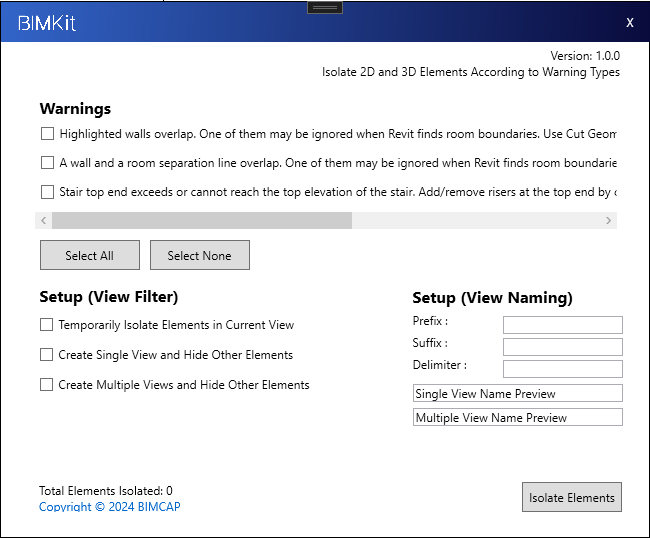Check the Highlighted walls overlap warning
The height and width of the screenshot is (538, 650).
pos(47,134)
